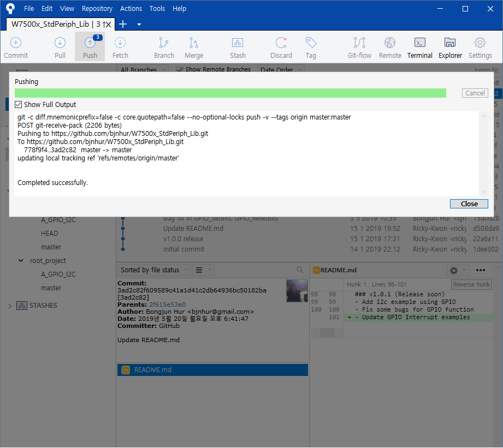Viewport: 503px width, 448px height.
Task: Click Completed successfully output text
Action: [x=52, y=183]
